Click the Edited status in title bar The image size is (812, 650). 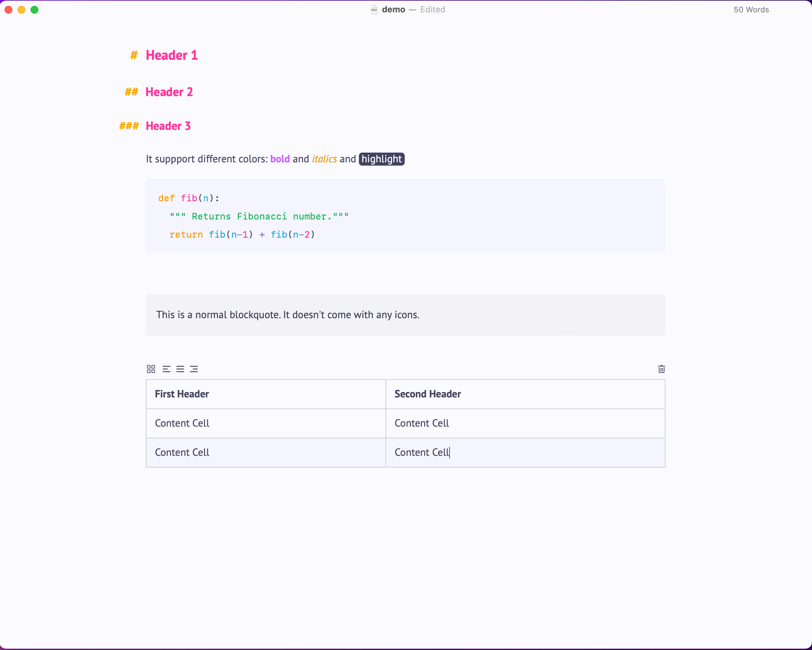pos(433,9)
